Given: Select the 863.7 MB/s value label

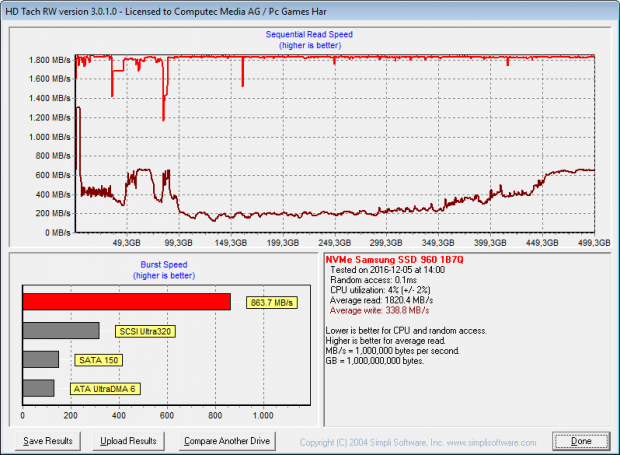Looking at the screenshot, I should pos(272,302).
